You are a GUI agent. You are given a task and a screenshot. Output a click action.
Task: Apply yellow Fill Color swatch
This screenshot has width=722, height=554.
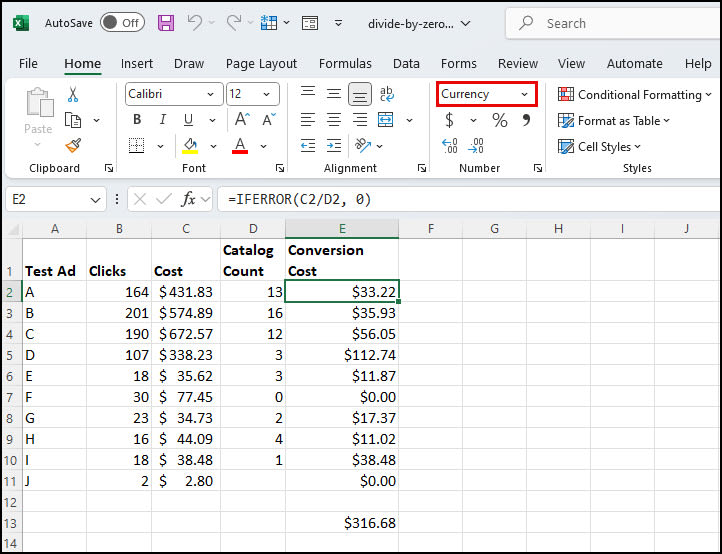pyautogui.click(x=190, y=146)
